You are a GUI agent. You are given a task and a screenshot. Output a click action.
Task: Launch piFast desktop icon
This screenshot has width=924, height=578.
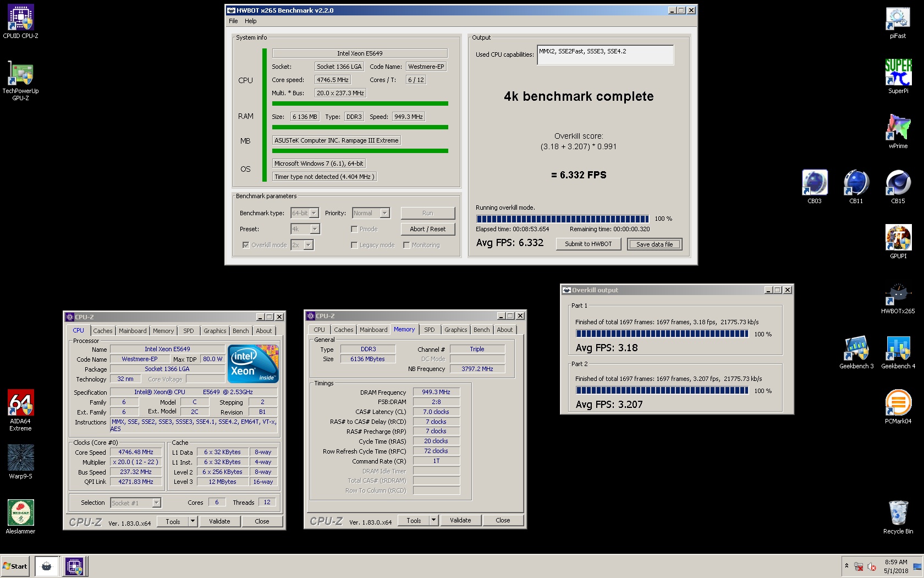pos(898,21)
